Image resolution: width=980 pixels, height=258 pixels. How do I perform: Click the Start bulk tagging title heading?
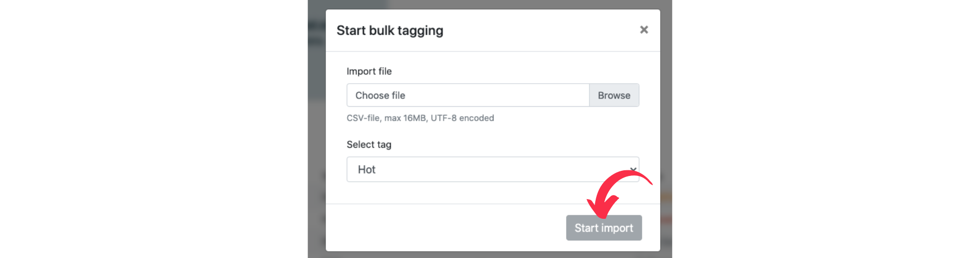pyautogui.click(x=390, y=30)
